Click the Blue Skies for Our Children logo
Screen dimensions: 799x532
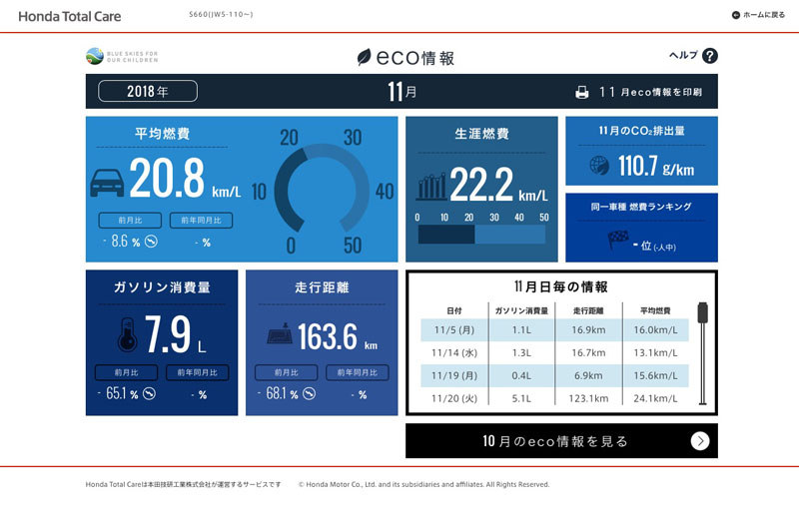click(122, 56)
